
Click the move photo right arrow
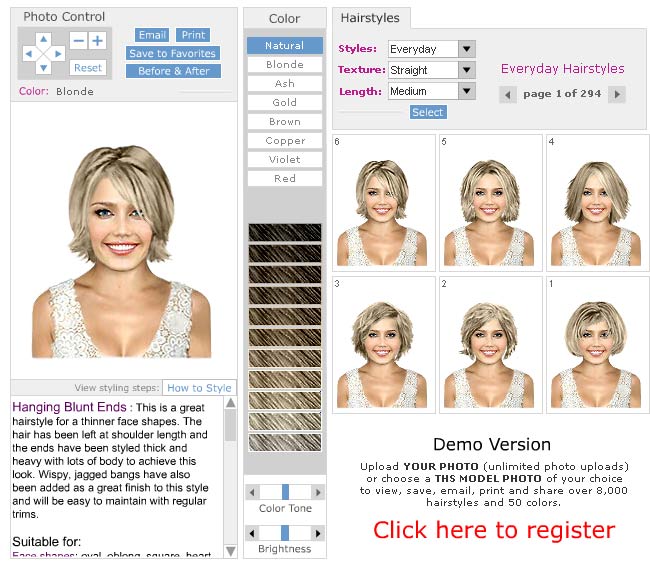[57, 54]
